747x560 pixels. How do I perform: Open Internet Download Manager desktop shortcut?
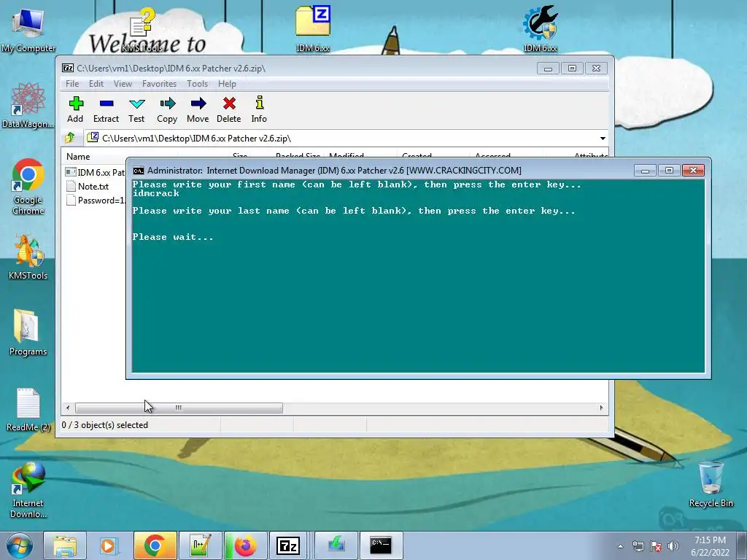[x=28, y=489]
